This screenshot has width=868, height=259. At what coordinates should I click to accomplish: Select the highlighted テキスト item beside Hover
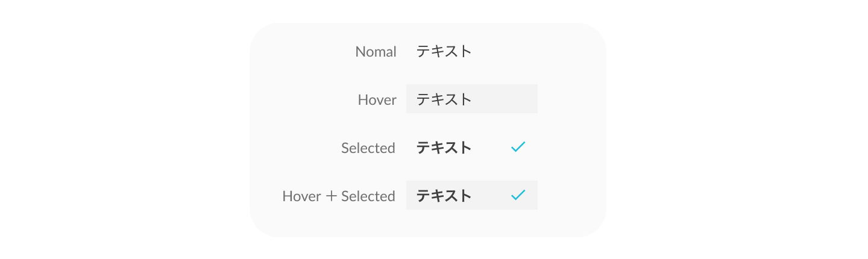click(444, 99)
